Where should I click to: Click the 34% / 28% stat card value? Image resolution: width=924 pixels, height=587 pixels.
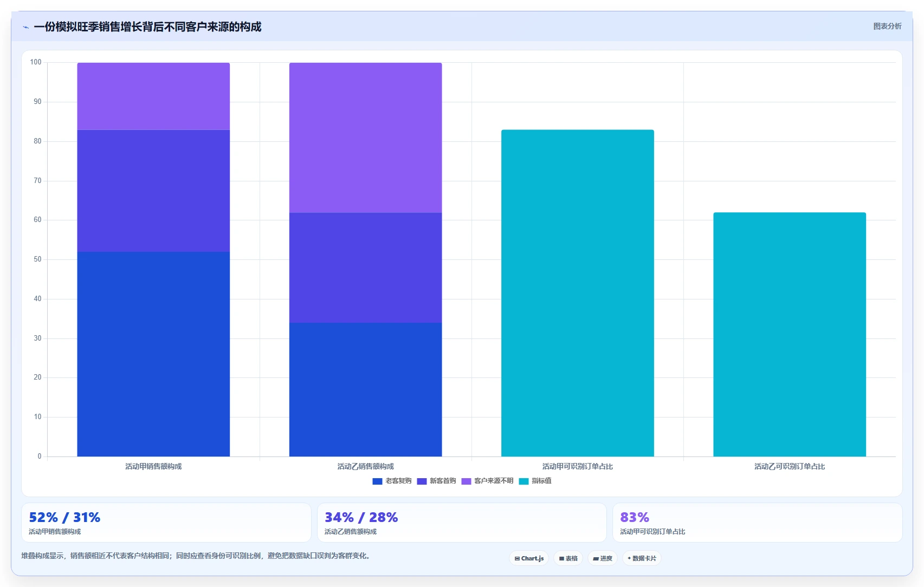(361, 518)
